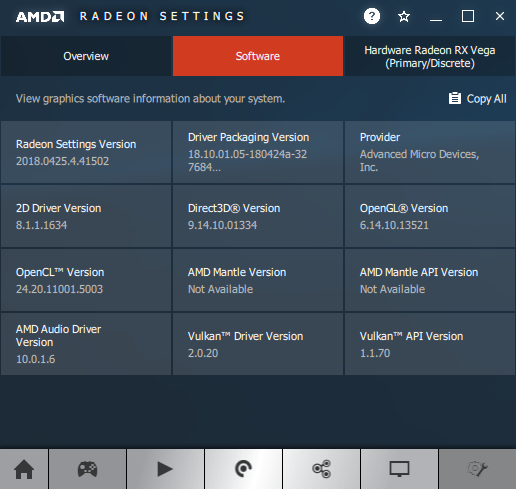Open Hardware Radeon RX Vega tab
The width and height of the screenshot is (516, 489).
[430, 56]
